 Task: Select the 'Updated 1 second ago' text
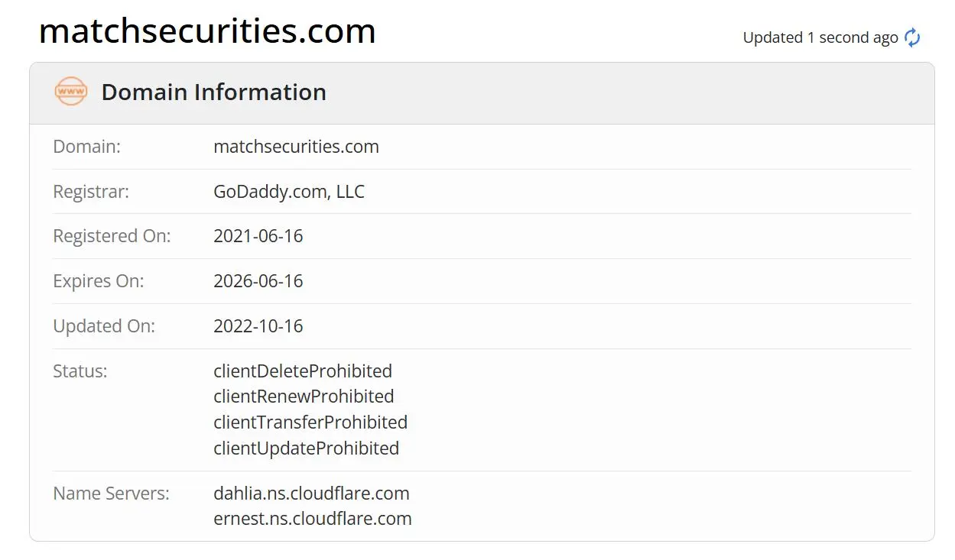(x=820, y=37)
